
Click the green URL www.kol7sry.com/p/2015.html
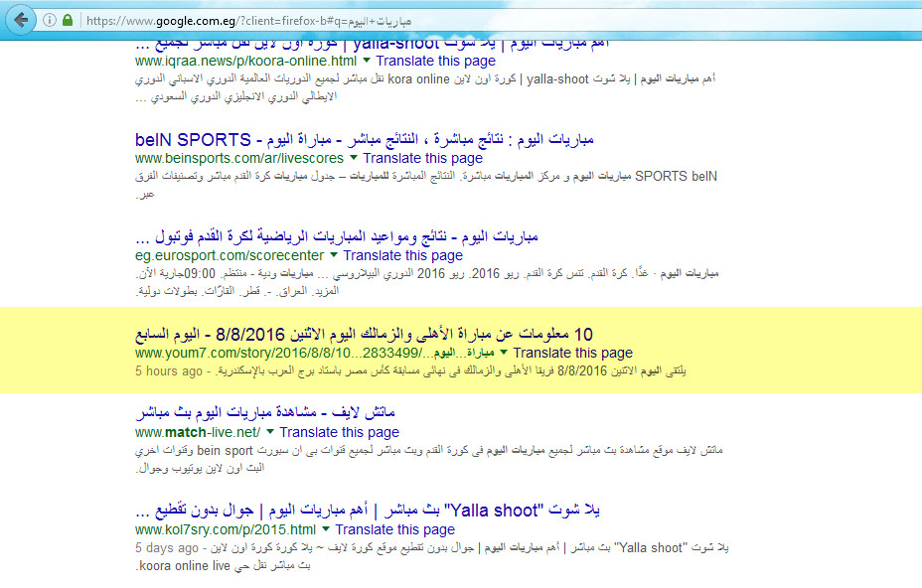(226, 529)
